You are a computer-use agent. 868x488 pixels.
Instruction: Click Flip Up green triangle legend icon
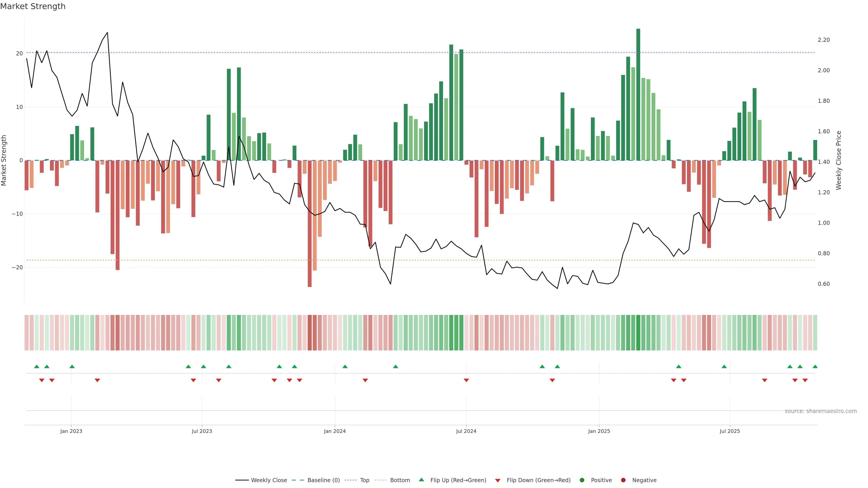click(421, 480)
